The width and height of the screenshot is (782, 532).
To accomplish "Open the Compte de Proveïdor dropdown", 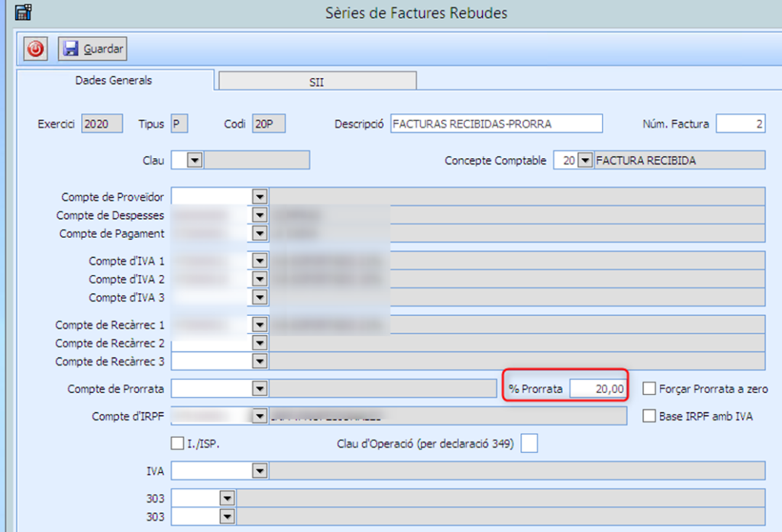I will coord(260,197).
